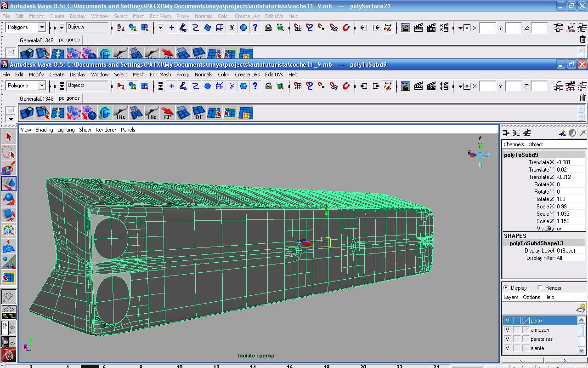
Task: Toggle visibility V box of the parte layer
Action: (507, 321)
